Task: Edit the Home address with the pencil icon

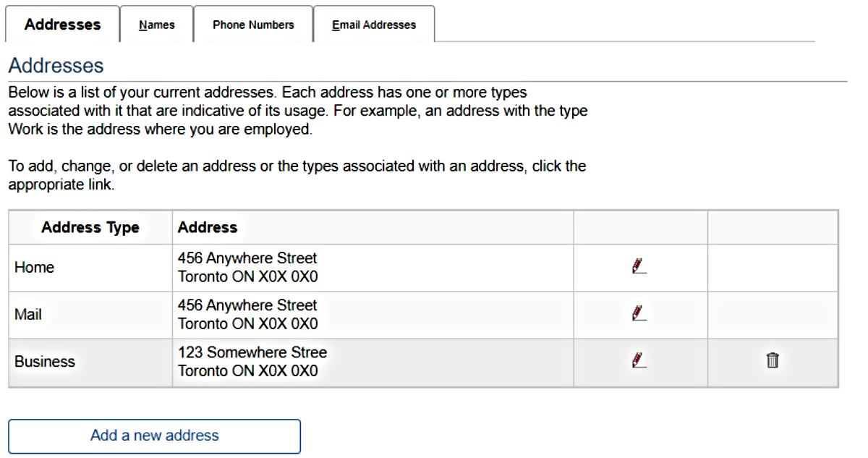Action: pyautogui.click(x=639, y=267)
